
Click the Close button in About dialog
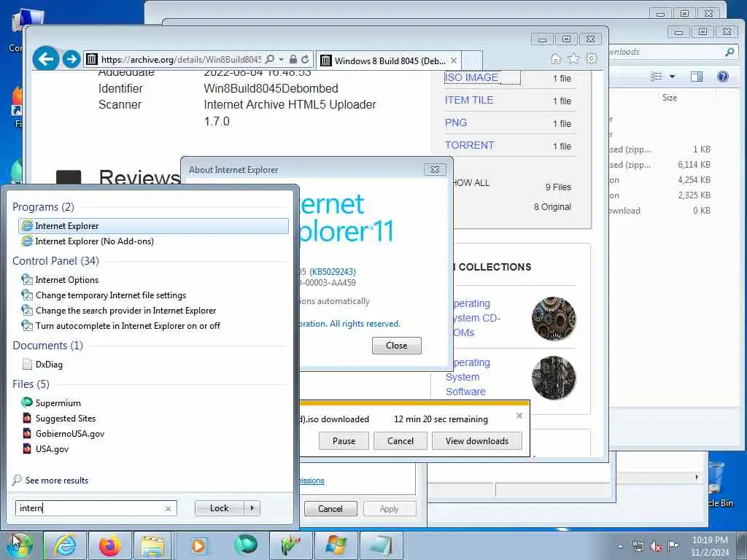click(x=396, y=346)
